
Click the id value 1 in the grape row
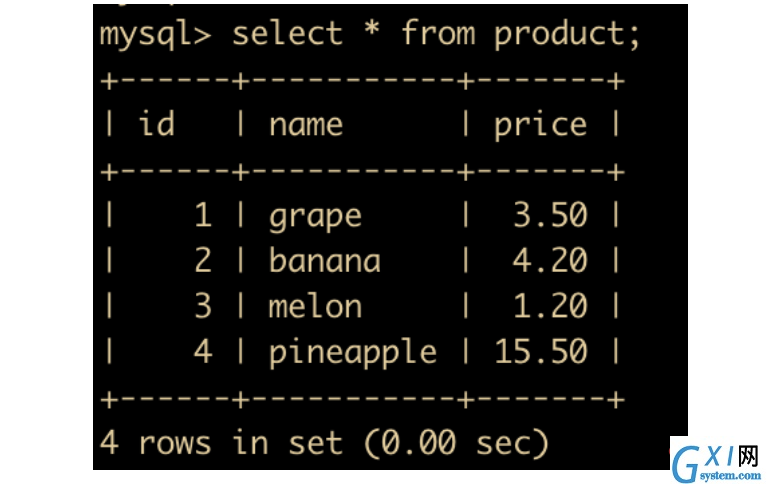coord(203,215)
